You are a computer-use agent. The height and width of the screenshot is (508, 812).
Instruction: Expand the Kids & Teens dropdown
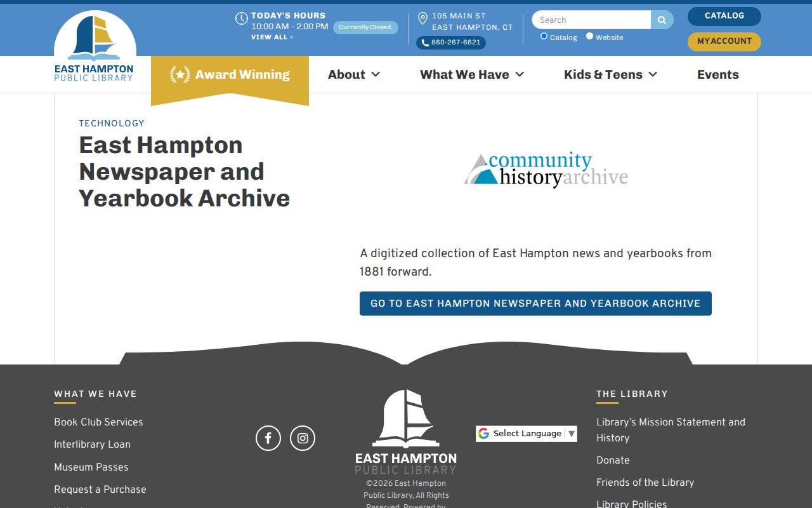point(610,74)
